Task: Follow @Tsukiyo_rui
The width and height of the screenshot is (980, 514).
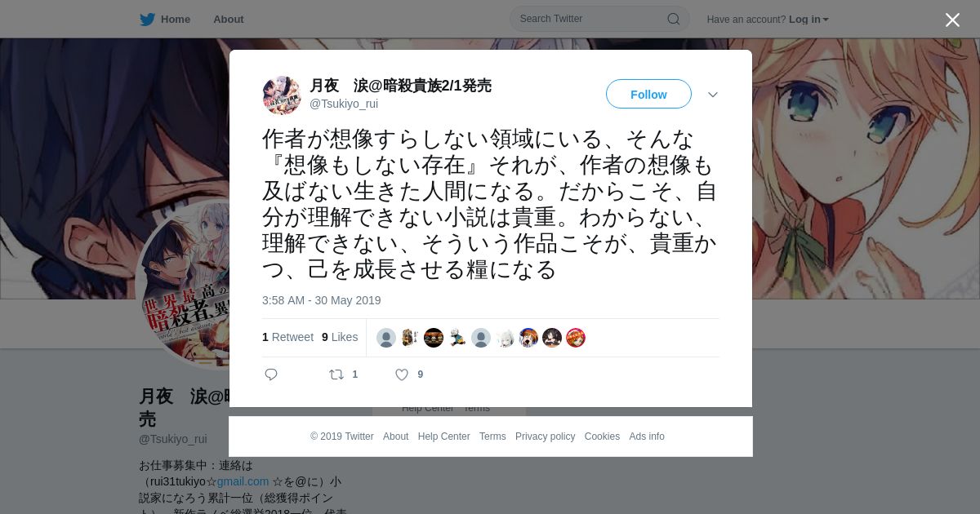Action: pos(648,95)
